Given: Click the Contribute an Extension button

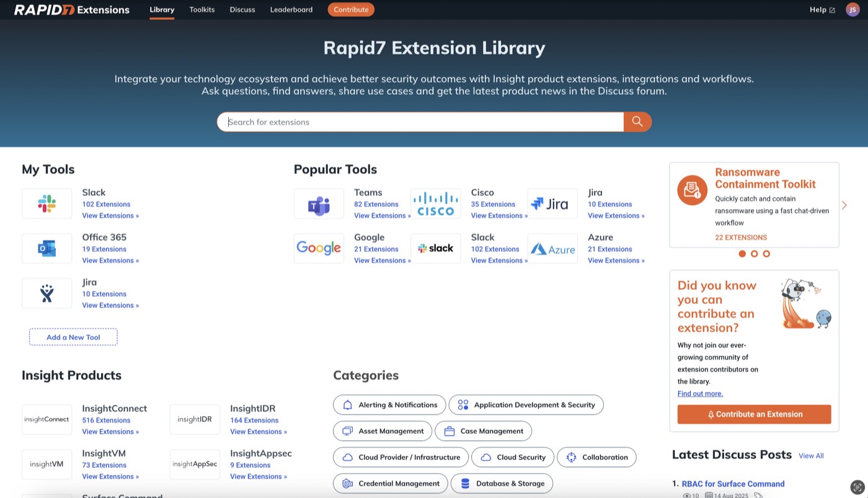Looking at the screenshot, I should tap(754, 414).
